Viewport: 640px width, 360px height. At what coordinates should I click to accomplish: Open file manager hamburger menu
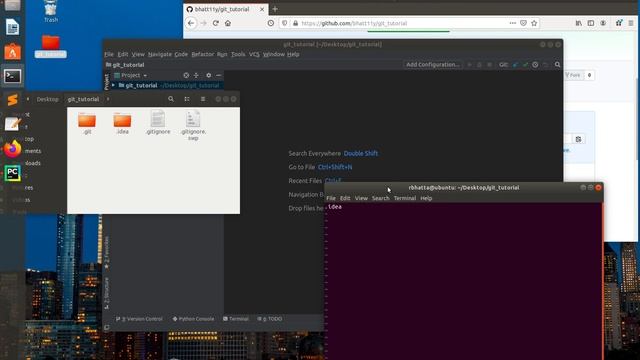tap(203, 99)
